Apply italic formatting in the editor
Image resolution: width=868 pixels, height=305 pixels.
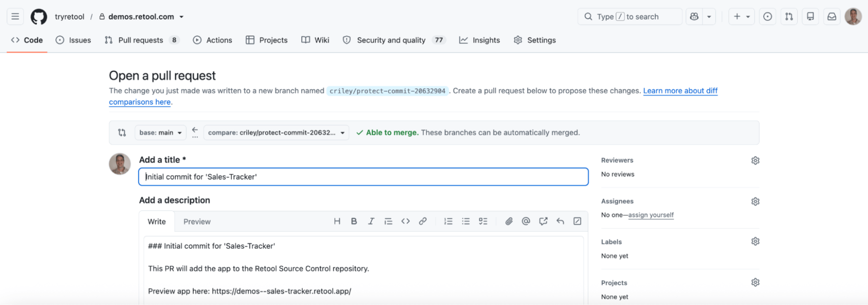click(371, 221)
